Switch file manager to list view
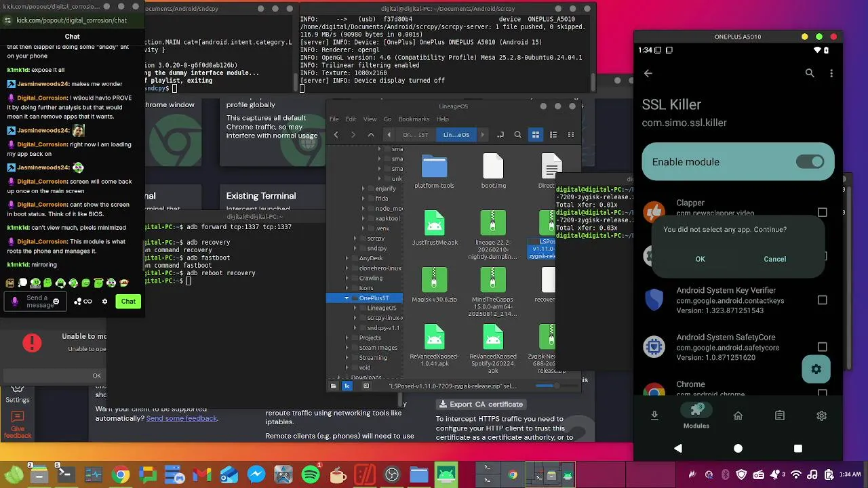 pos(553,135)
